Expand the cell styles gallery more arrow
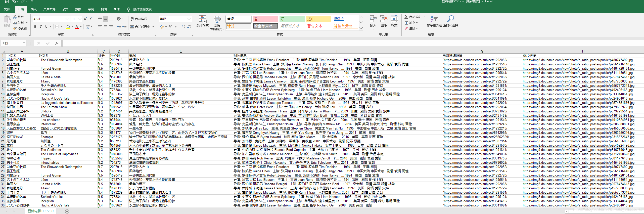The image size is (644, 214). (361, 28)
